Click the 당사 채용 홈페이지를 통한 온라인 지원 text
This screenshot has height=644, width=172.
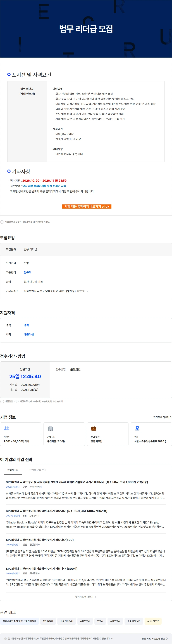pos(44,186)
